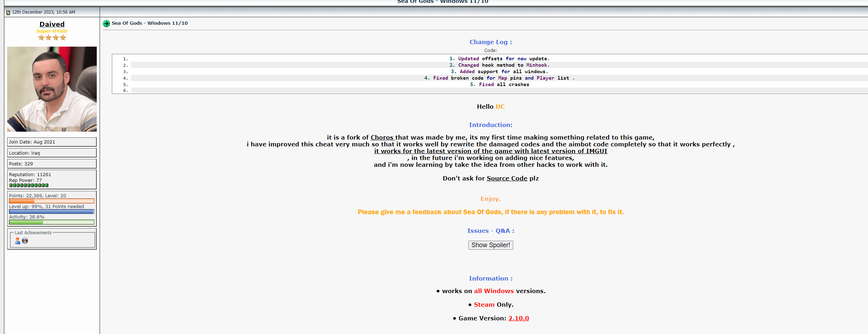Open Daived's profile via username
Image resolution: width=868 pixels, height=334 pixels.
52,24
